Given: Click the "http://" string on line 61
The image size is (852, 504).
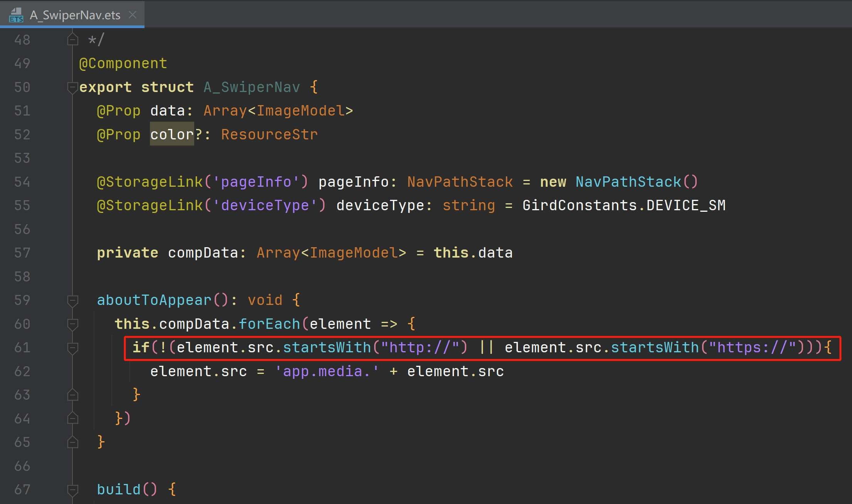Looking at the screenshot, I should point(420,348).
